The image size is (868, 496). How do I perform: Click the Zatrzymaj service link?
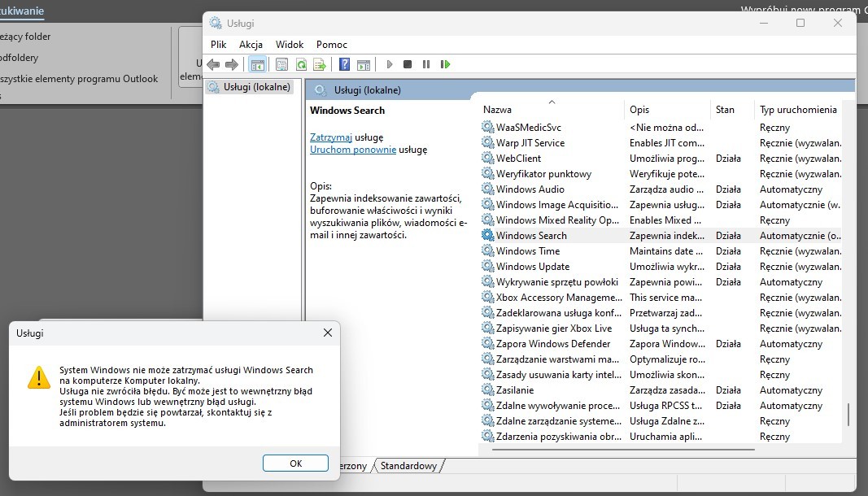tap(331, 137)
